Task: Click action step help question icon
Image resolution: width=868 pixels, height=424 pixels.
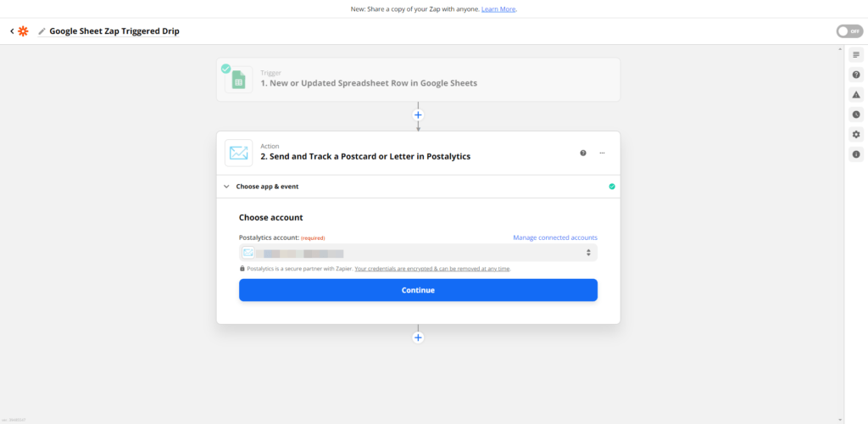Action: coord(583,153)
